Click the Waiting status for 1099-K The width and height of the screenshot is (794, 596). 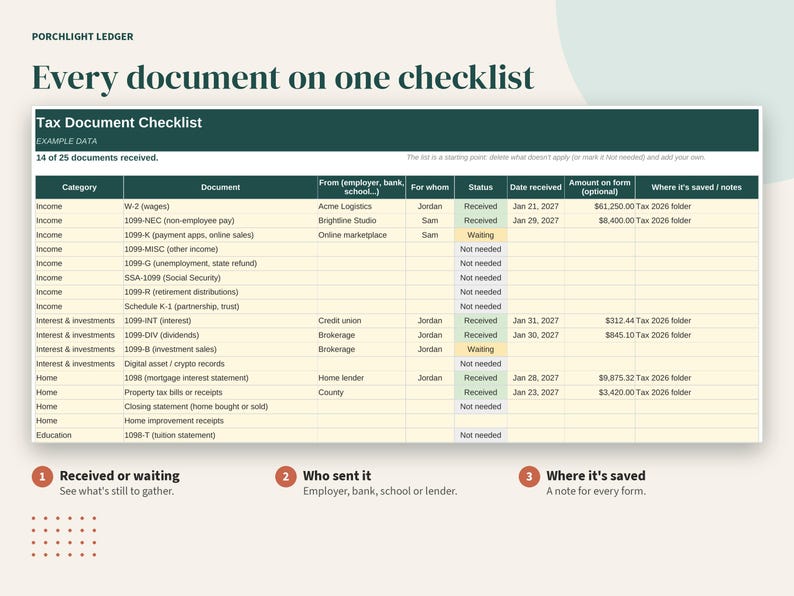pyautogui.click(x=481, y=235)
